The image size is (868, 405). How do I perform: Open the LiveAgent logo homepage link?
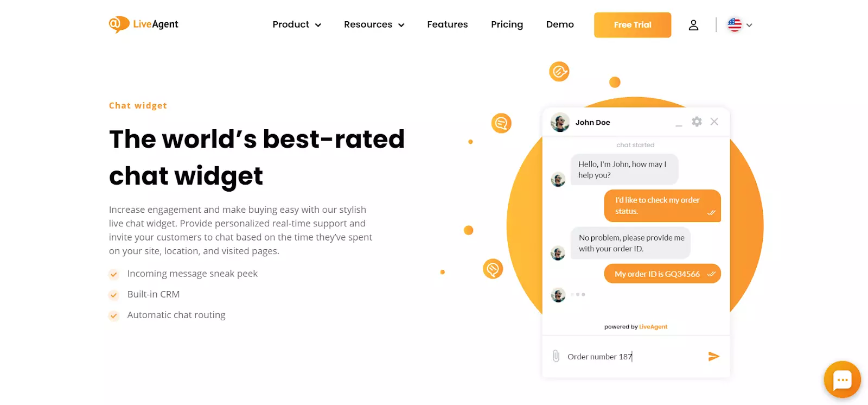coord(143,24)
